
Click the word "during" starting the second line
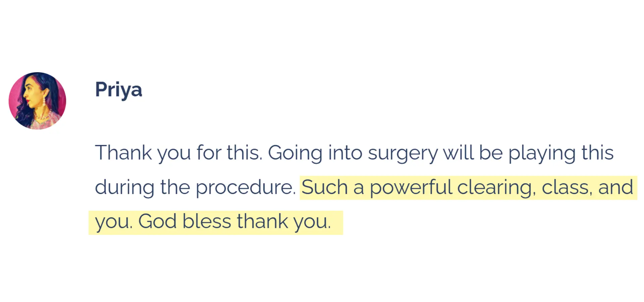tap(124, 187)
